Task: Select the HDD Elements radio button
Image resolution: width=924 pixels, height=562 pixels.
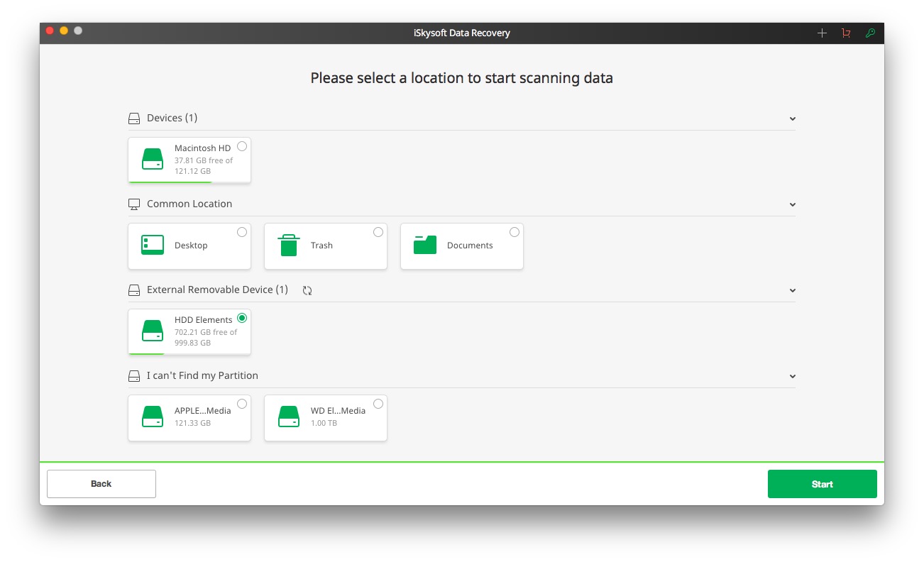Action: click(242, 318)
